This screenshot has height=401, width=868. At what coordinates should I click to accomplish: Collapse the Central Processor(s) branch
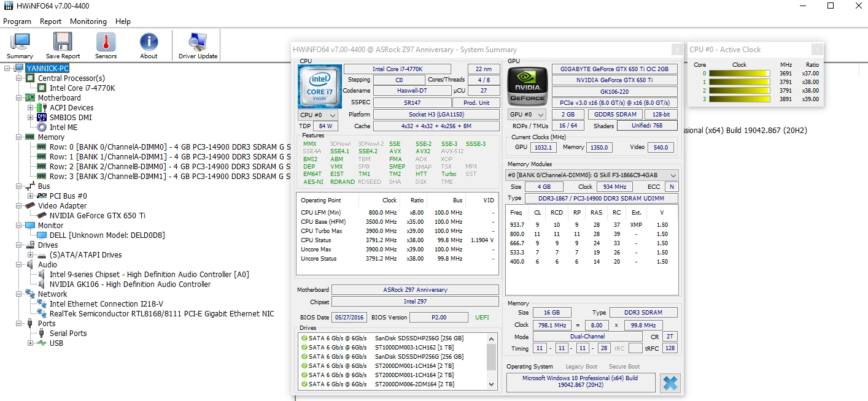(x=18, y=78)
